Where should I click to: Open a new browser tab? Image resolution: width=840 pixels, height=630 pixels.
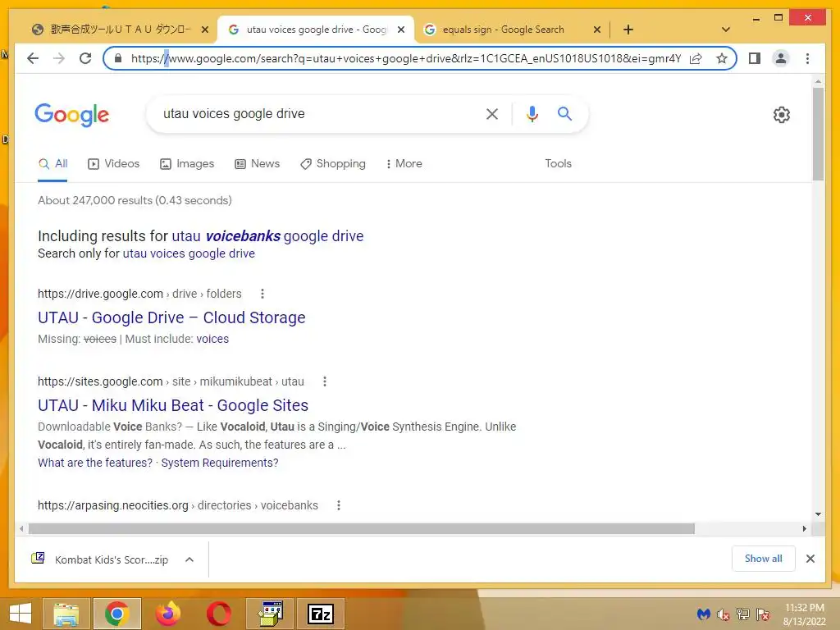[628, 30]
